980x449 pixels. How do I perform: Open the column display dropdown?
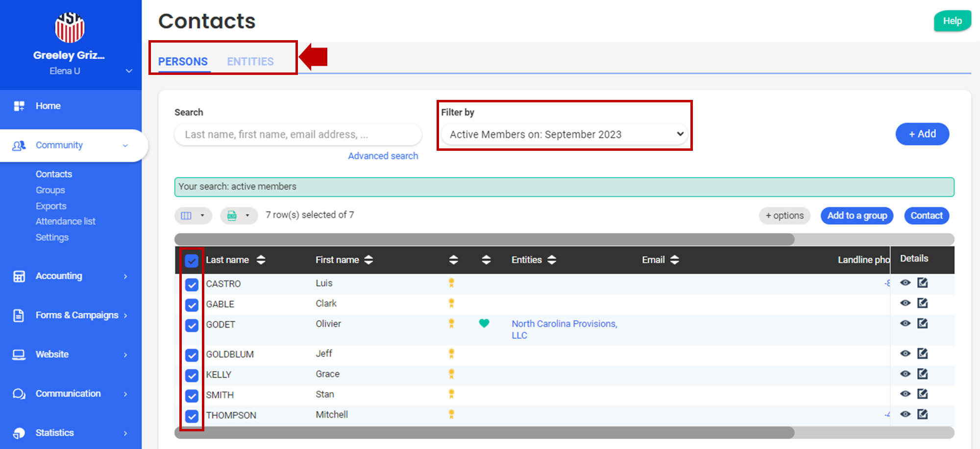pos(193,215)
